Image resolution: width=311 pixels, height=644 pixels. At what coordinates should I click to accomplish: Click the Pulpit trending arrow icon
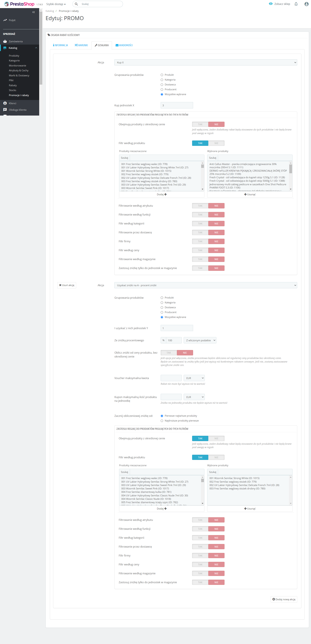tap(5, 20)
